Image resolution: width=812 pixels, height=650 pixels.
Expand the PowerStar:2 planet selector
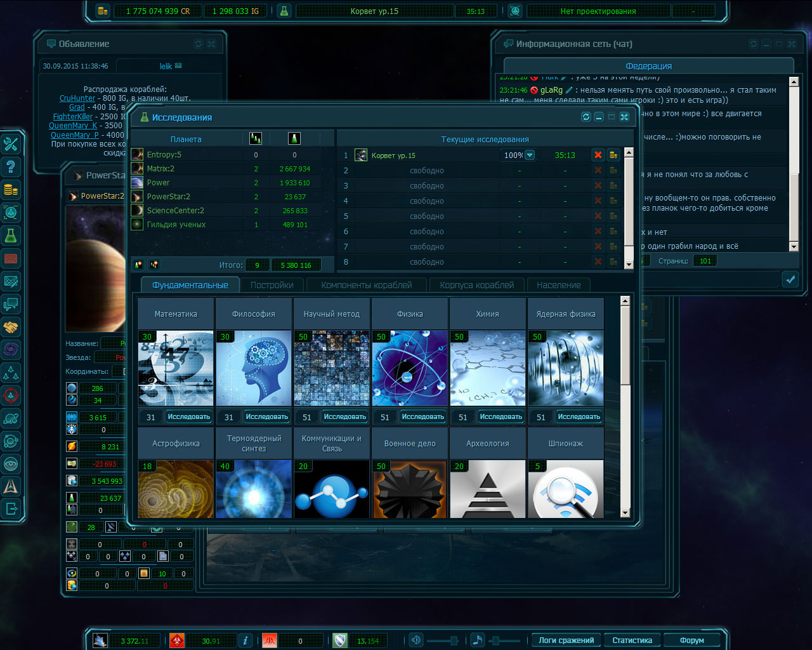(74, 196)
